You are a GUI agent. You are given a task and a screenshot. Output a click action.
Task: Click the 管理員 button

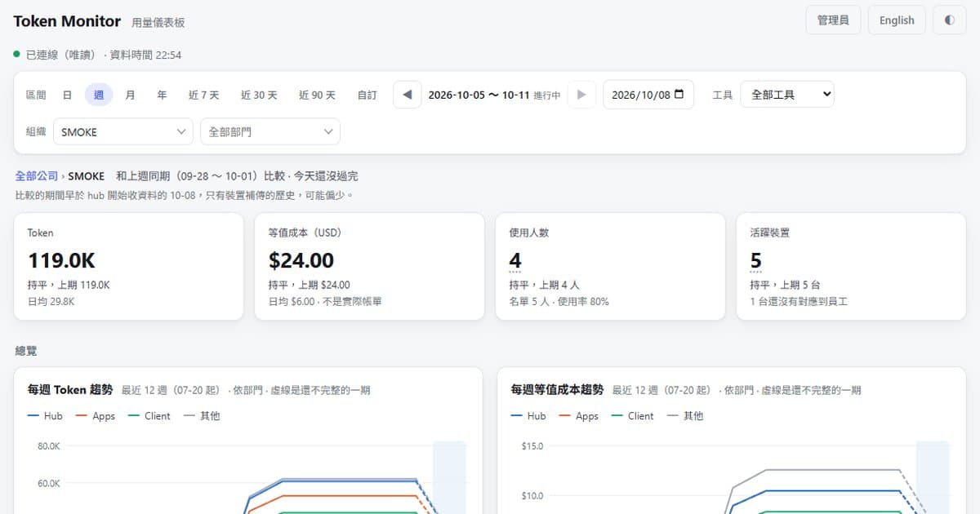[x=833, y=20]
